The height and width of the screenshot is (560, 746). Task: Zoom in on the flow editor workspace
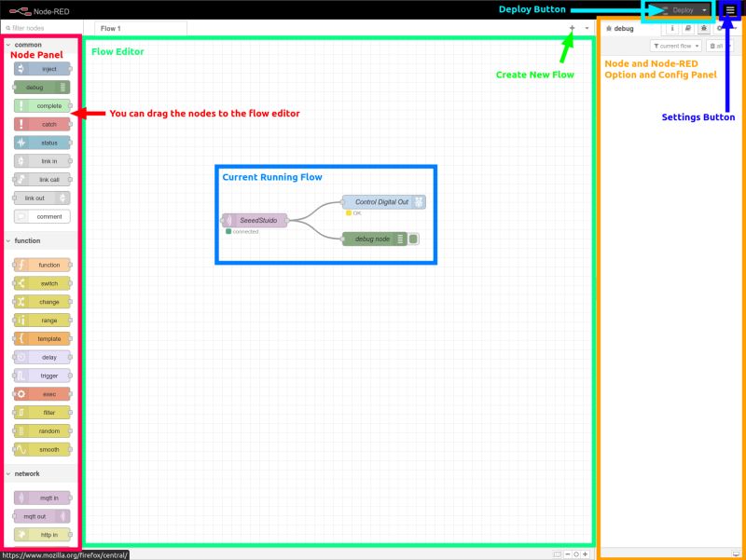585,554
